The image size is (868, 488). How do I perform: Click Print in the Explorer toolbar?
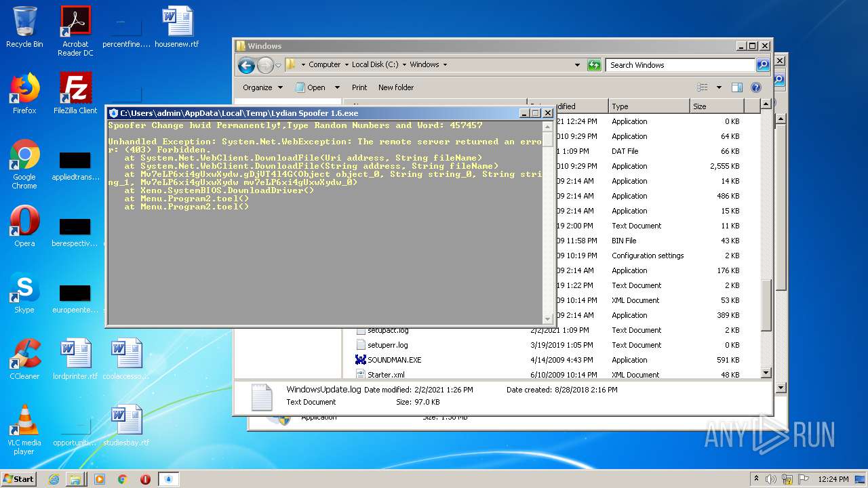(359, 87)
